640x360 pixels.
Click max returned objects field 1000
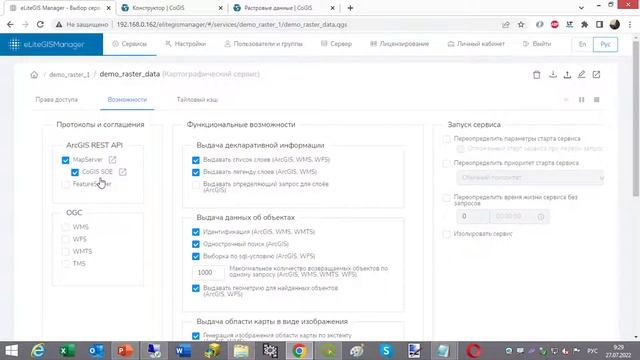click(x=208, y=272)
